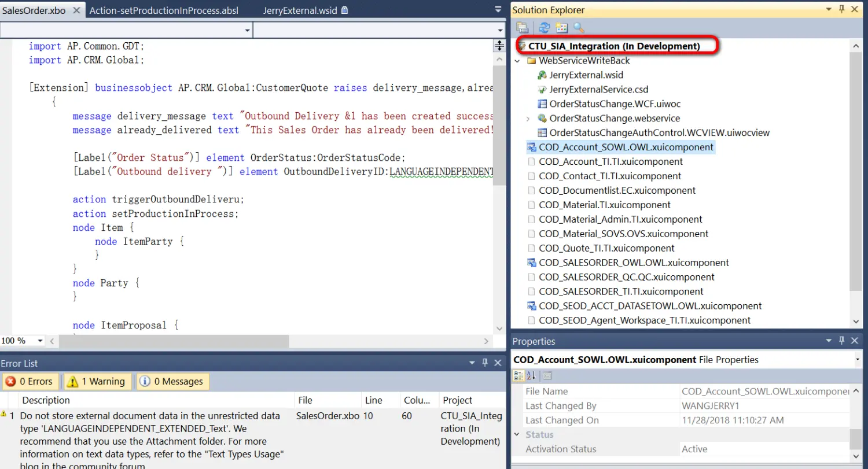Viewport: 868px width, 469px height.
Task: Click the OrderStatusChange.webservice globe icon
Action: point(542,119)
